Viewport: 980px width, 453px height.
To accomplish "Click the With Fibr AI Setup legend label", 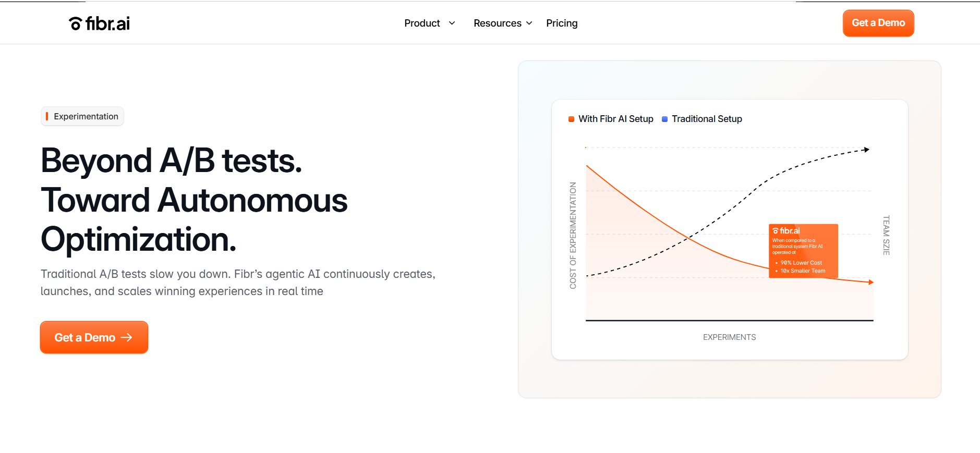I will click(x=615, y=119).
